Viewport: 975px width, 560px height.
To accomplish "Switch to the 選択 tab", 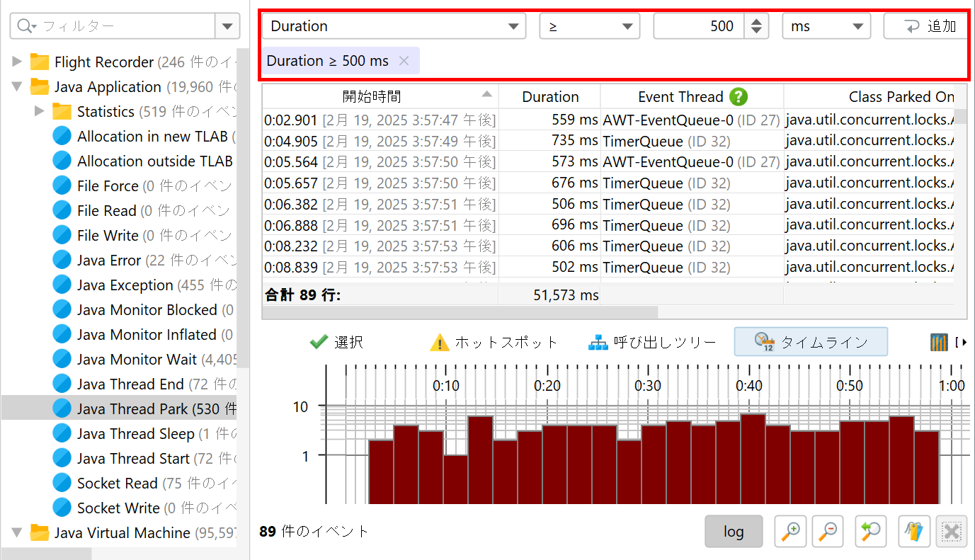I will pos(337,343).
